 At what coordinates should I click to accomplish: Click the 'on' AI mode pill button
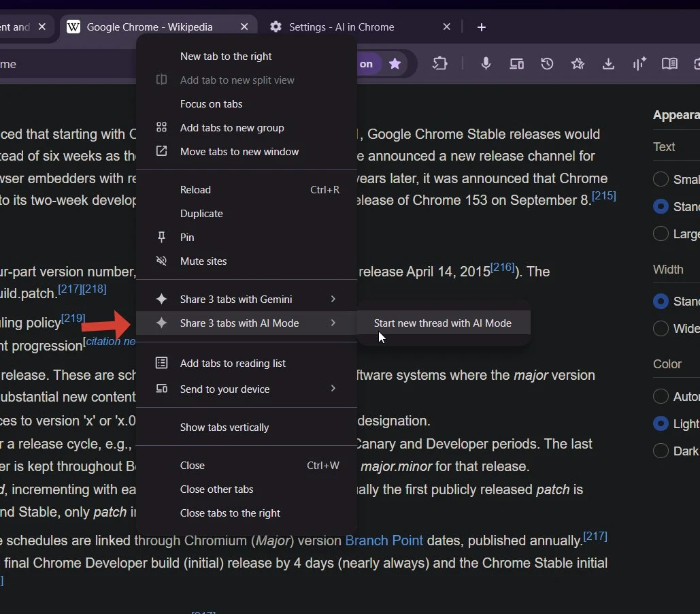pos(366,64)
